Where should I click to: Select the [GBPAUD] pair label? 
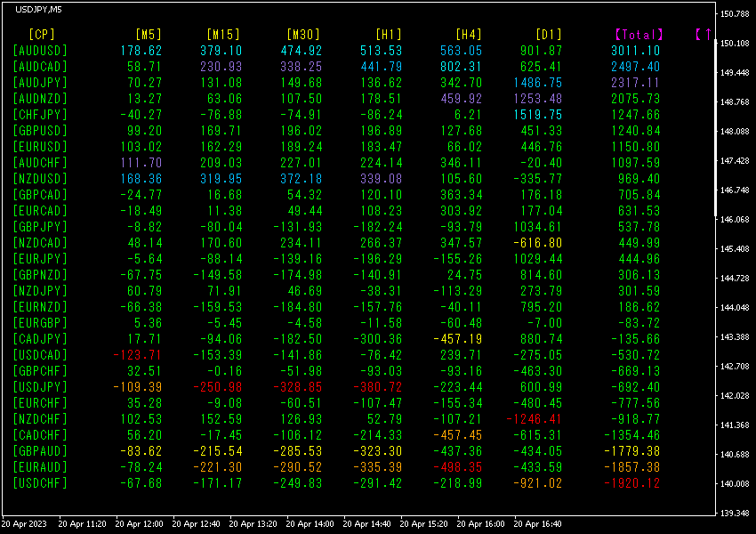40,451
